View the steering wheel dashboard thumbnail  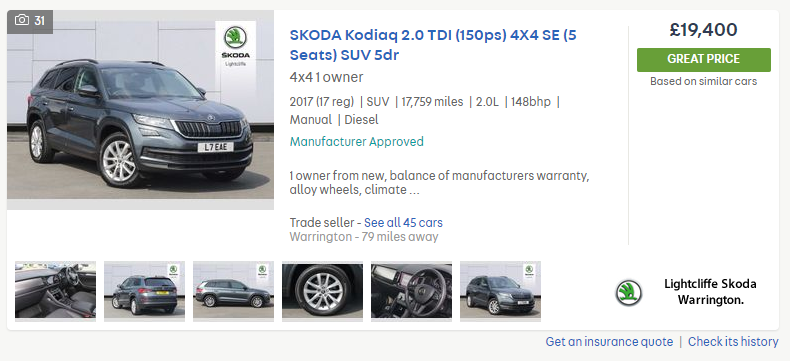(x=412, y=291)
